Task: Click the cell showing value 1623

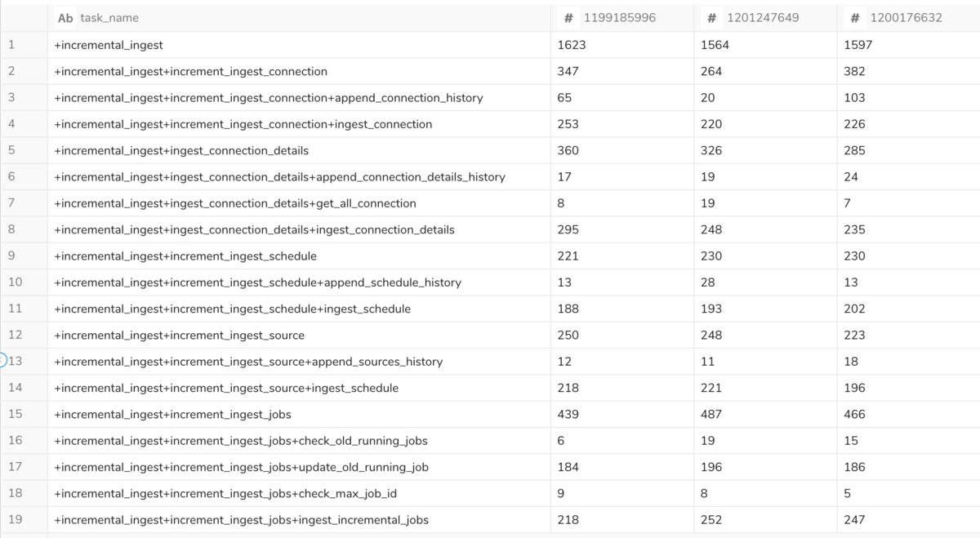Action: click(x=622, y=45)
